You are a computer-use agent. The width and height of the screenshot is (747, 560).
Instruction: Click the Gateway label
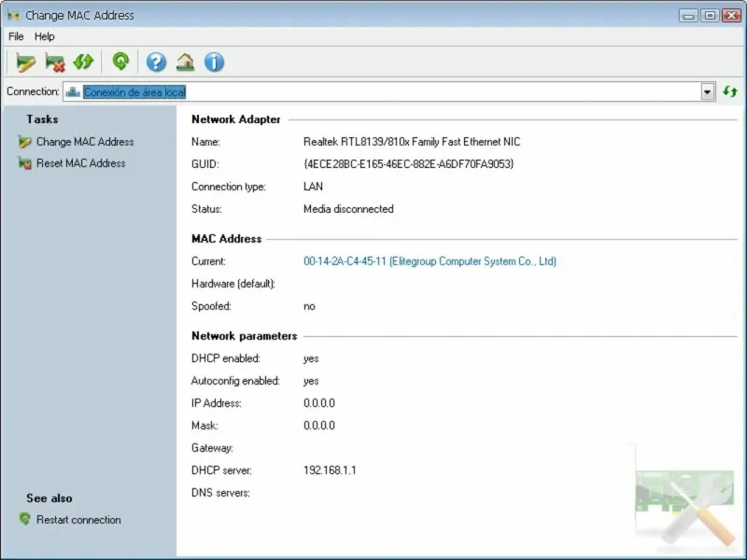(x=212, y=448)
